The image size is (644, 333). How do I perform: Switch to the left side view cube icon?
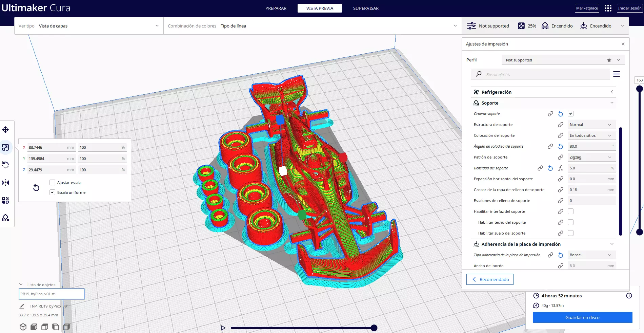click(56, 327)
